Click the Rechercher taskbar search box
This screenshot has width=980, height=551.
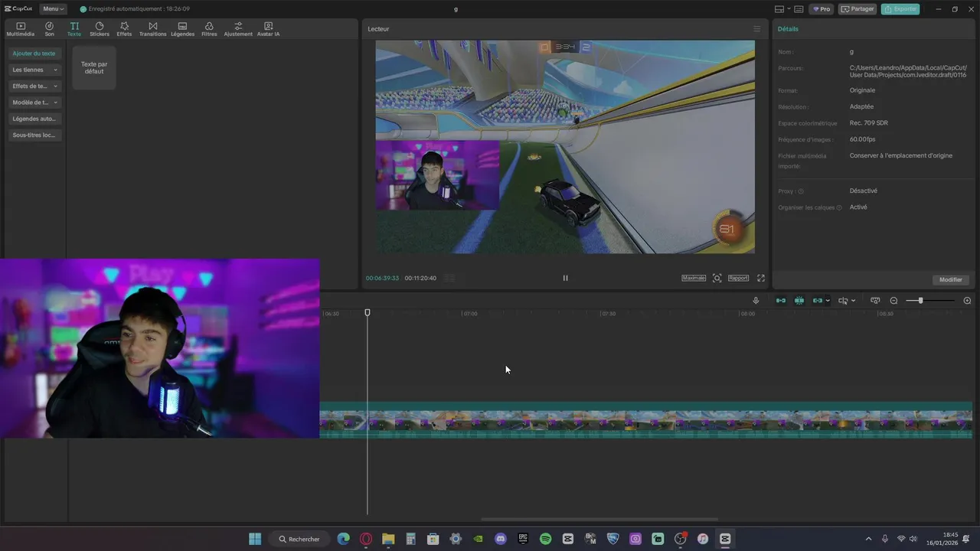(299, 539)
